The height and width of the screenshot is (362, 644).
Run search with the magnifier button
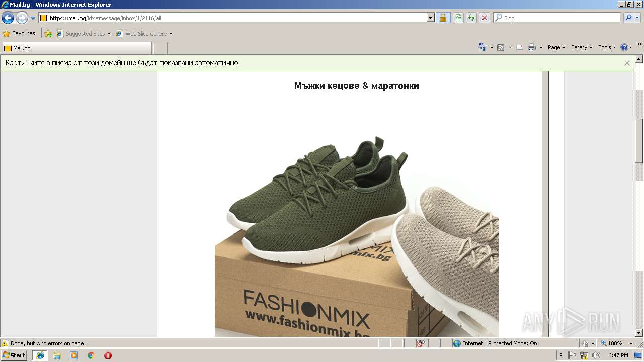pyautogui.click(x=628, y=18)
